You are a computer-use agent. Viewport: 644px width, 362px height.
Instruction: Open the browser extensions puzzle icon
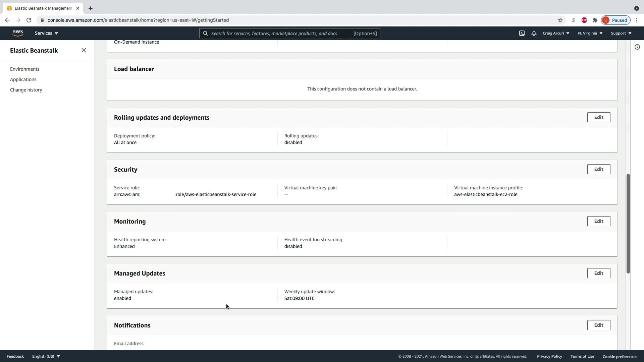(595, 20)
